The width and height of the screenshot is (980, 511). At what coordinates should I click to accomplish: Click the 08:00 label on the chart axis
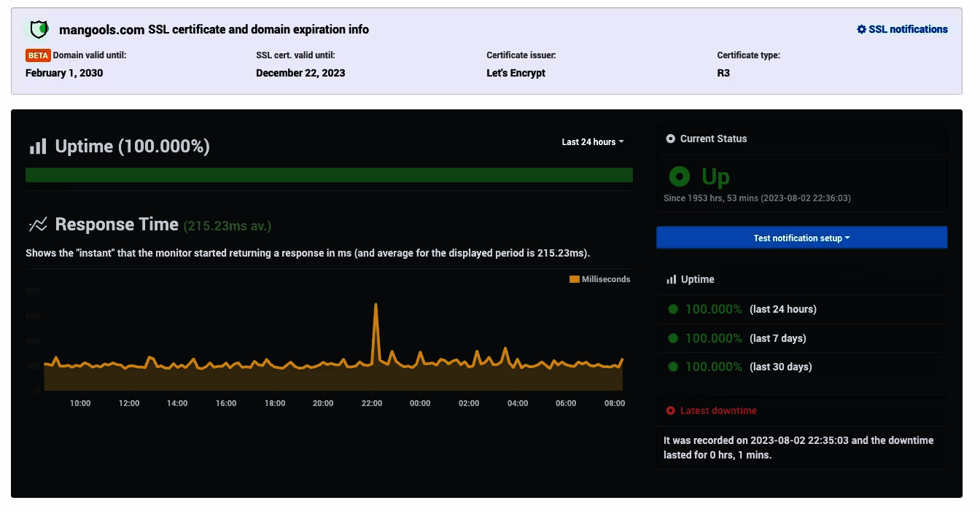pos(615,403)
